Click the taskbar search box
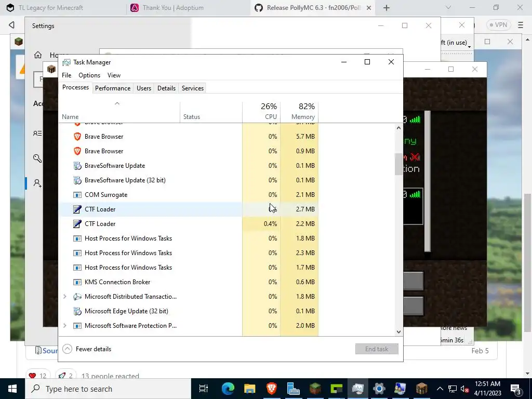This screenshot has width=532, height=399. [108, 389]
